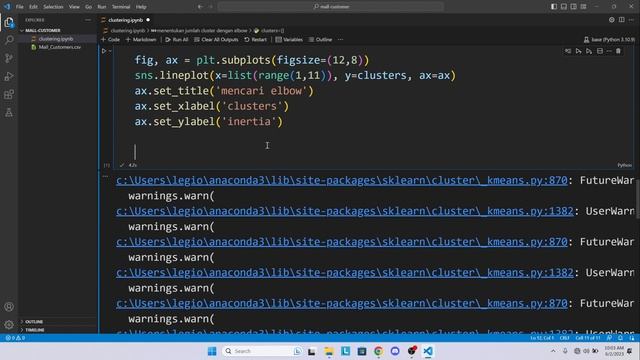Open the Accounts icon in activity bar
Viewport: 640px width, 360px height.
(x=9, y=307)
